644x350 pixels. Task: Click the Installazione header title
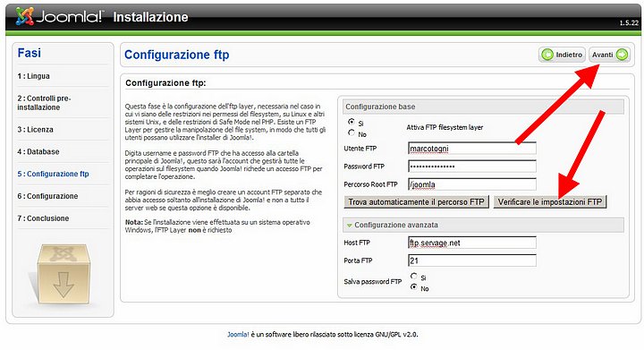coord(150,17)
